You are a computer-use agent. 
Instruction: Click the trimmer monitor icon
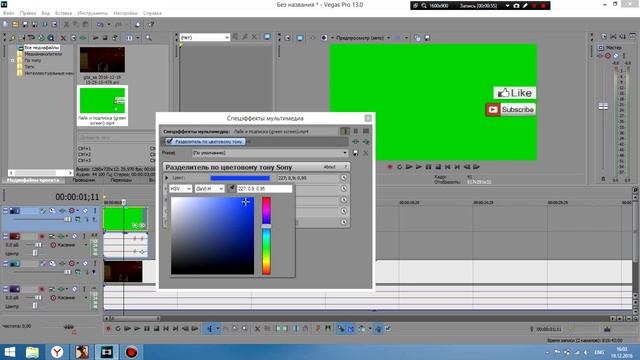(x=267, y=37)
